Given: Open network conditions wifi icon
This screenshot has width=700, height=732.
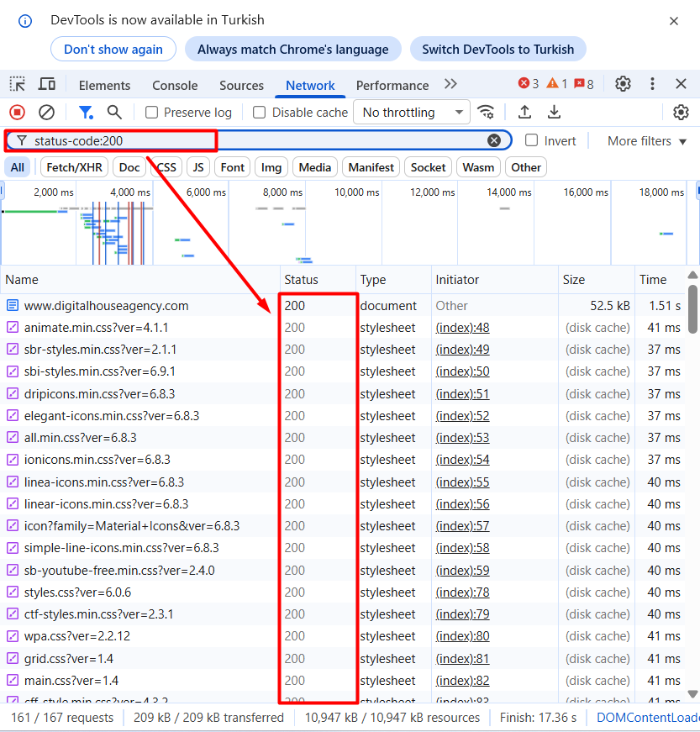Looking at the screenshot, I should [486, 112].
